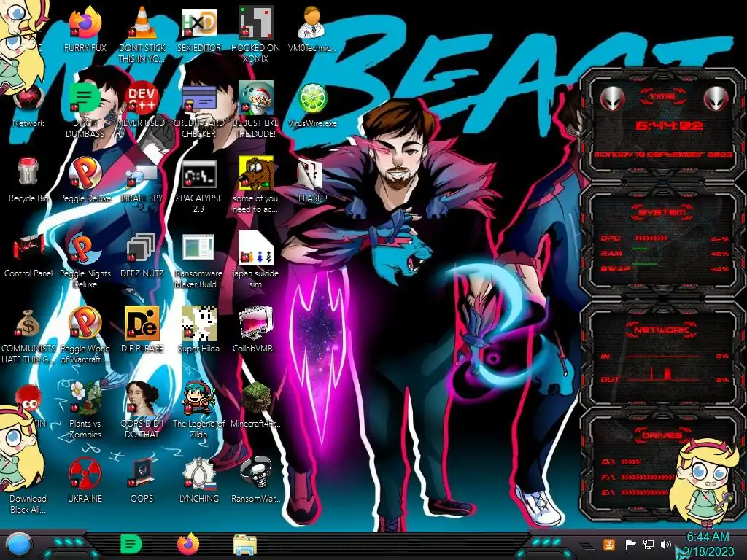
Task: Open the dog icon some of you need to ac...
Action: (x=255, y=172)
